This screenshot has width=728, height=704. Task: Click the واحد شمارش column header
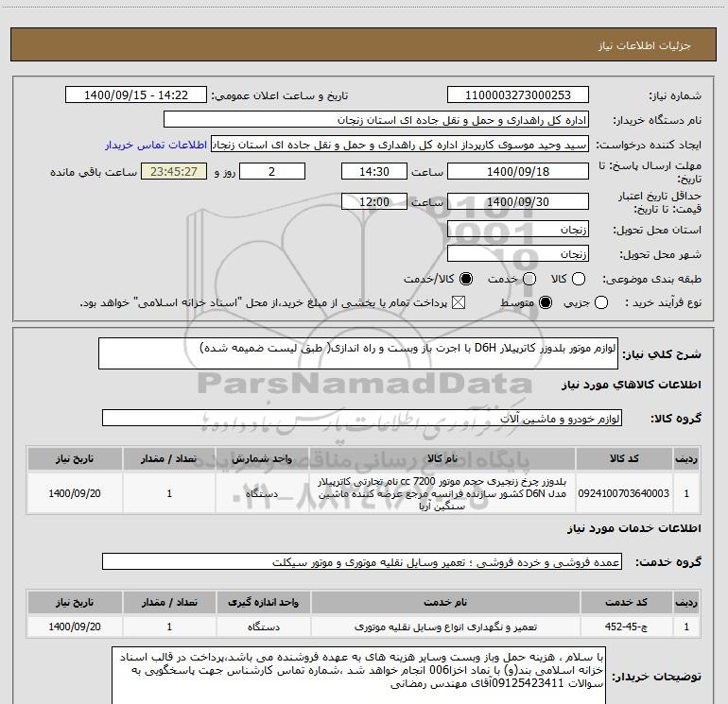[x=262, y=458]
